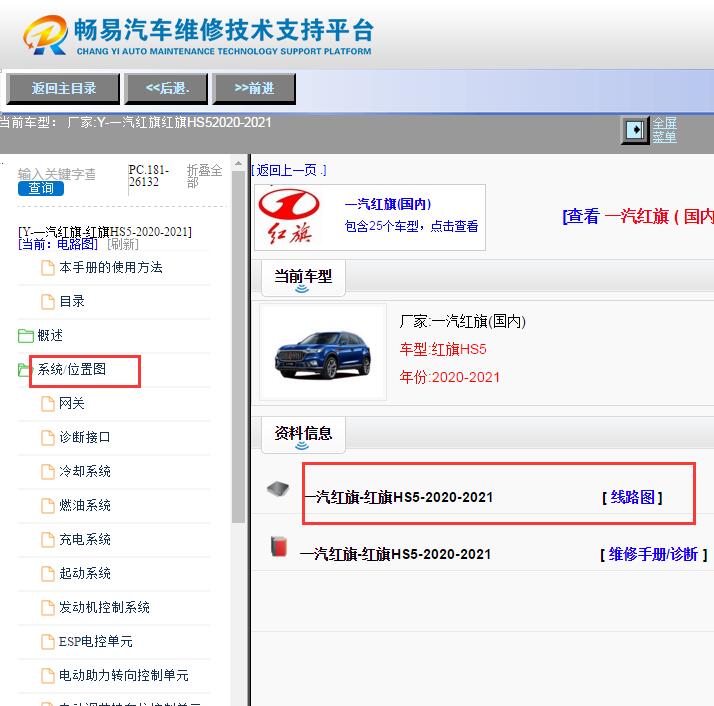This screenshot has width=714, height=706.
Task: Click the page icon beside ESP电控单元
Action: 48,642
